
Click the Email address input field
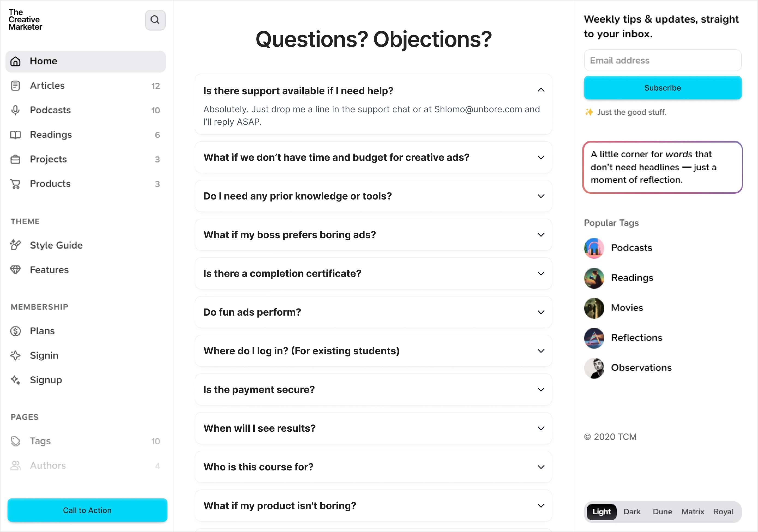point(662,61)
